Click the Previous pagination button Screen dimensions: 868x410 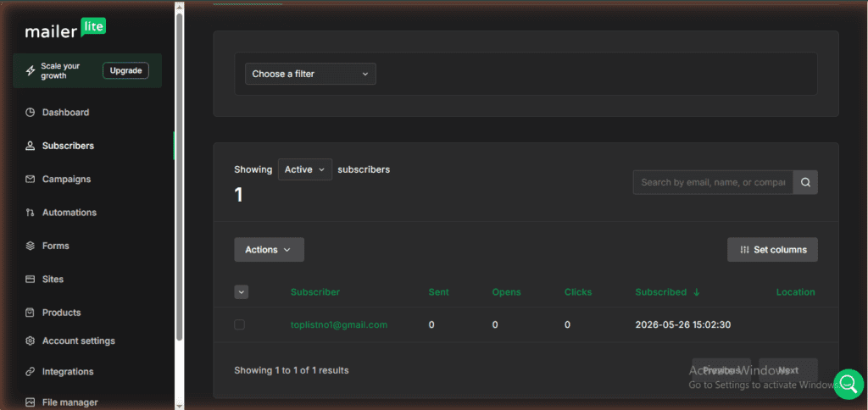pos(721,370)
